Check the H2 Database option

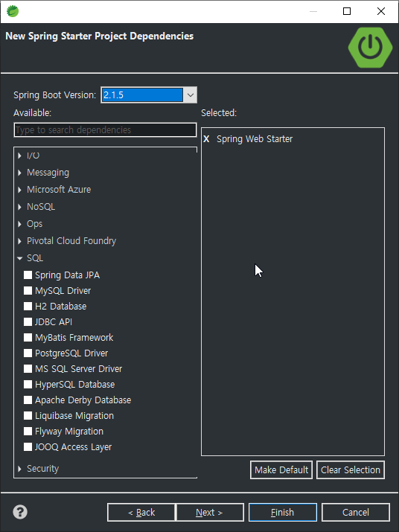coord(28,306)
